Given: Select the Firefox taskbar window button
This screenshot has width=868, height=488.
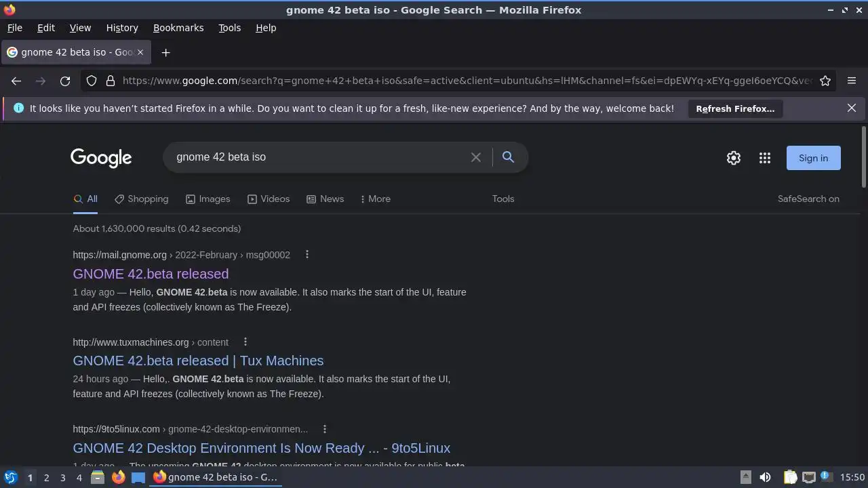Looking at the screenshot, I should 216,477.
